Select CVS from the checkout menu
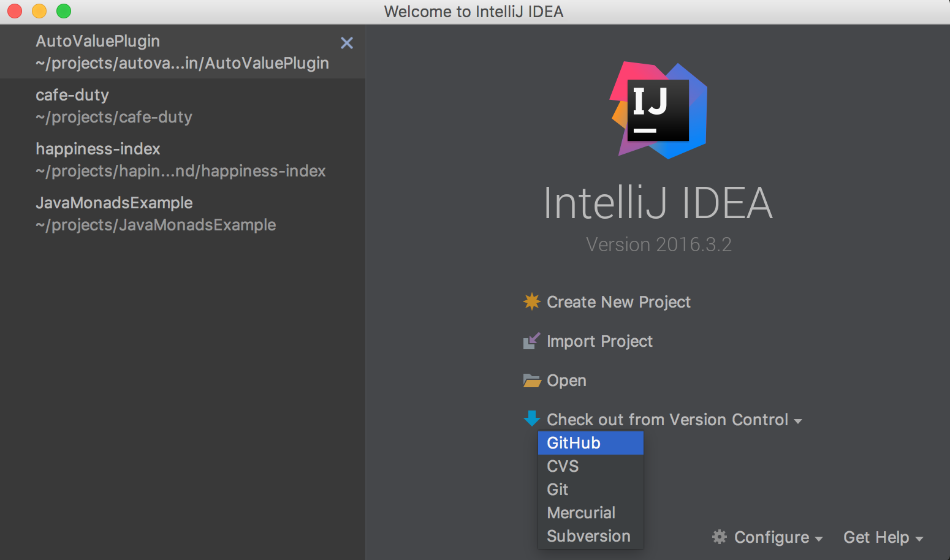 click(591, 466)
